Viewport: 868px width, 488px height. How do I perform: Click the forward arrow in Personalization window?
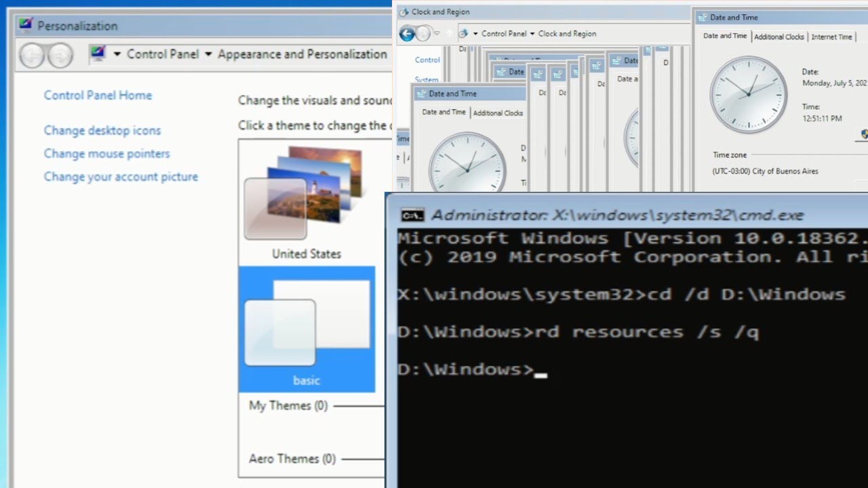[x=60, y=55]
